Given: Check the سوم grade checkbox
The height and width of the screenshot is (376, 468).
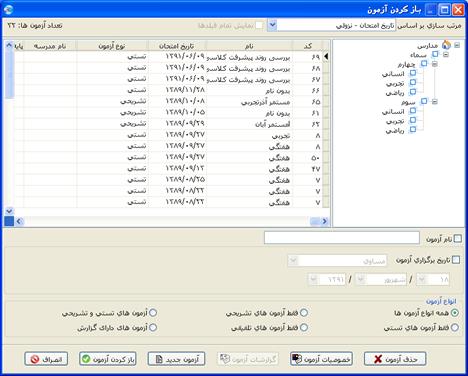Looking at the screenshot, I should (x=424, y=101).
